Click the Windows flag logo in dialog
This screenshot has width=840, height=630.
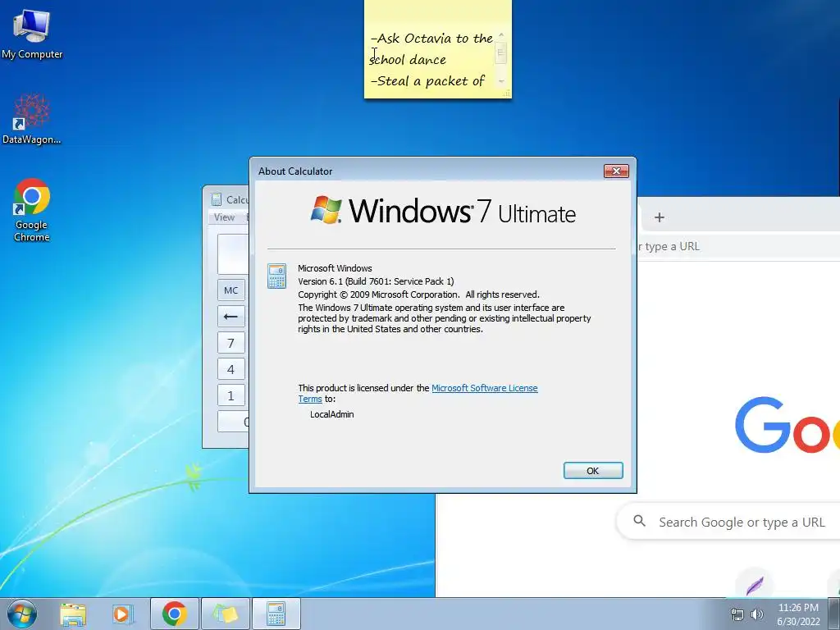326,209
